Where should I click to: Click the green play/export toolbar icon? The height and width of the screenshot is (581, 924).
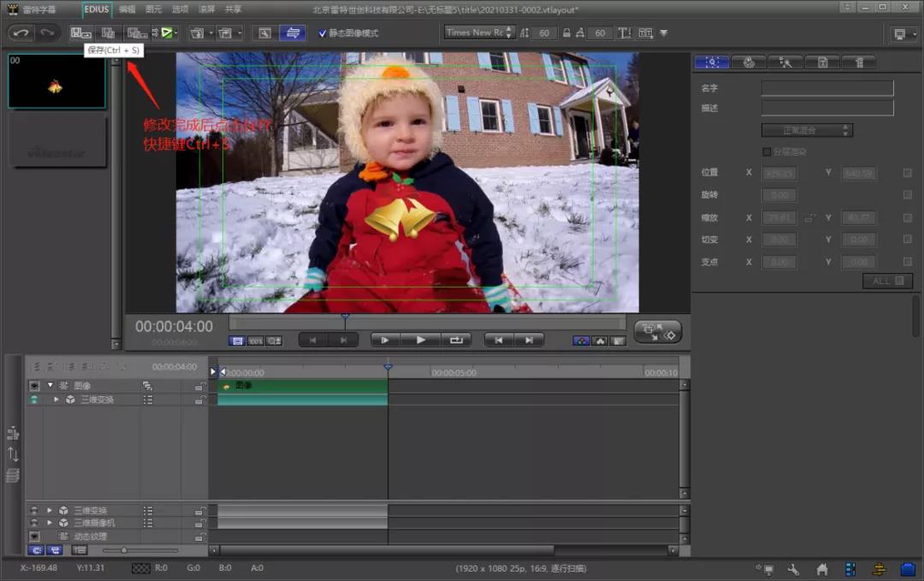point(167,33)
